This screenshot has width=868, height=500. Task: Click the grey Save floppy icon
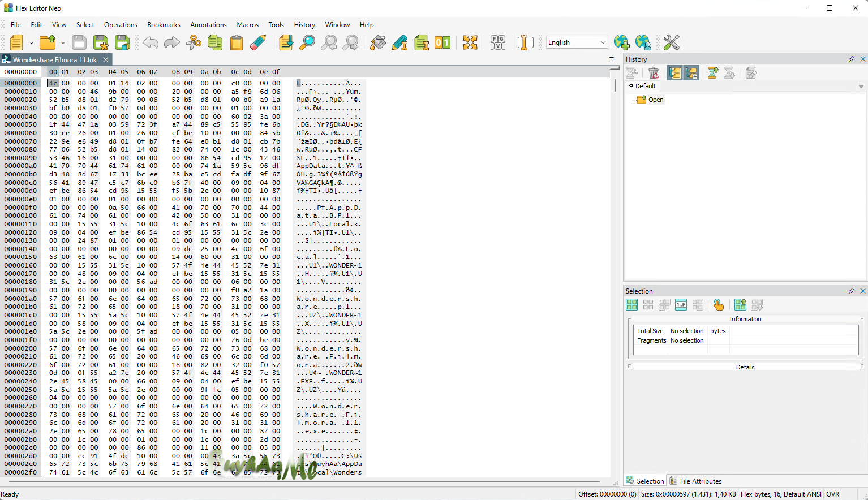click(79, 42)
